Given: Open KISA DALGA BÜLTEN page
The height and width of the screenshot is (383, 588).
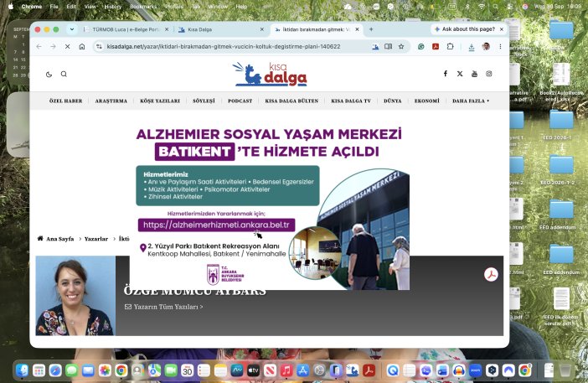Looking at the screenshot, I should point(291,101).
